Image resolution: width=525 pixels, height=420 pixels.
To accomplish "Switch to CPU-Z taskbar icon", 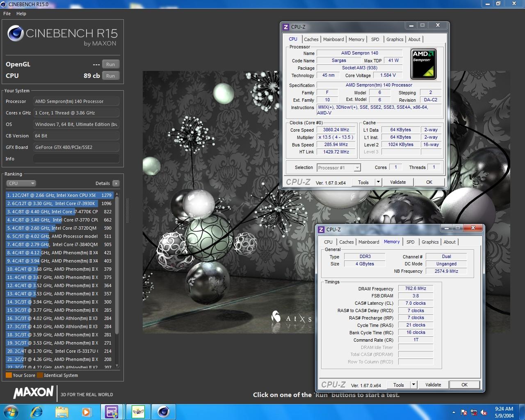I will point(112,412).
